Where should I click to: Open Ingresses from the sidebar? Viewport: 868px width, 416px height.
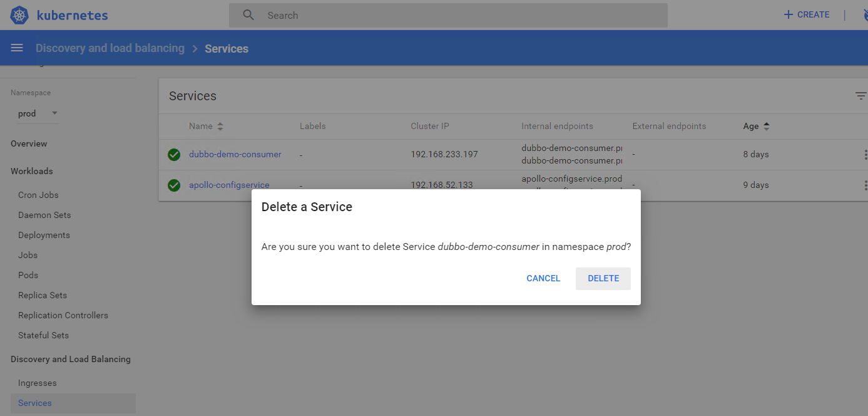(38, 383)
